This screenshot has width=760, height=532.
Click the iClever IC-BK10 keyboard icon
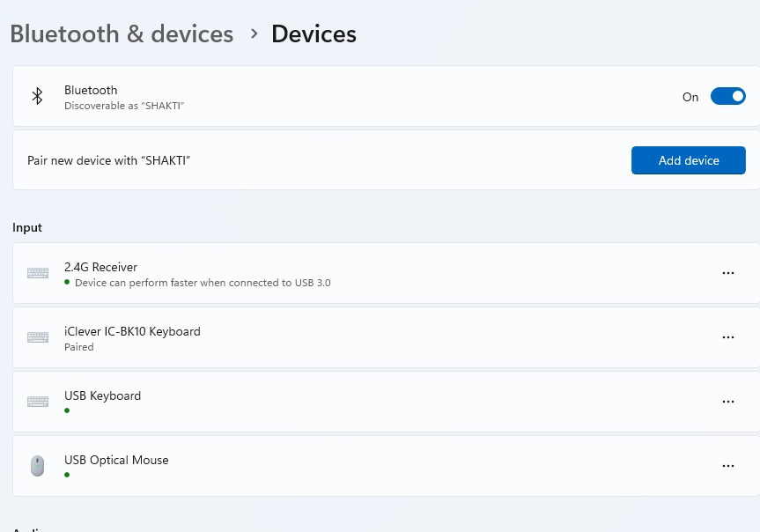click(38, 337)
